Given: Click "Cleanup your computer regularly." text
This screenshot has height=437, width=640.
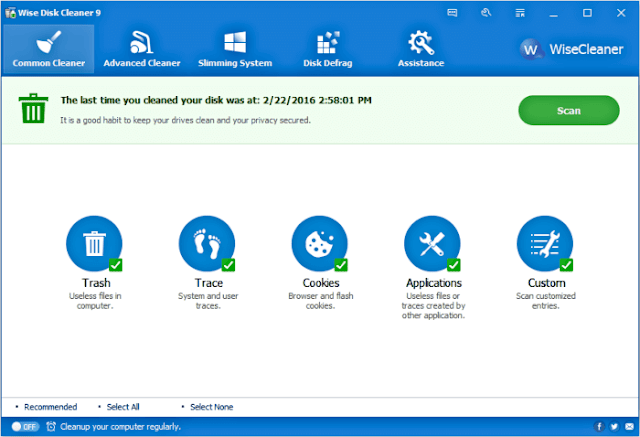Looking at the screenshot, I should pyautogui.click(x=120, y=427).
